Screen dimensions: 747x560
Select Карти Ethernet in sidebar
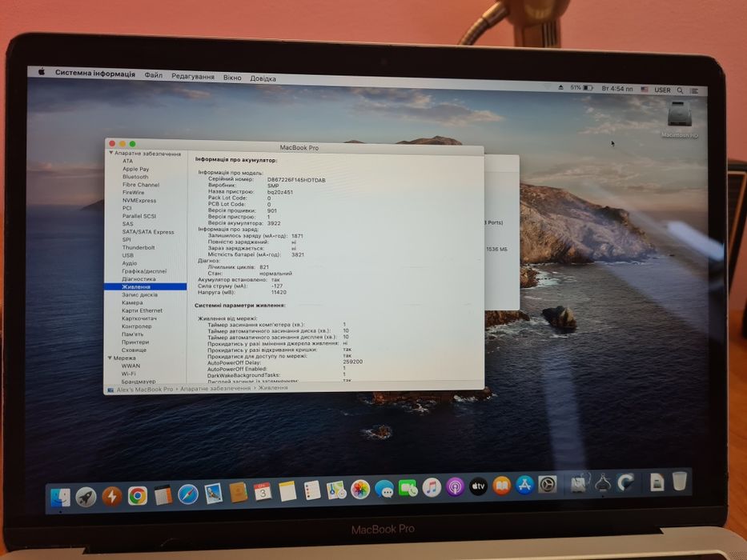142,310
